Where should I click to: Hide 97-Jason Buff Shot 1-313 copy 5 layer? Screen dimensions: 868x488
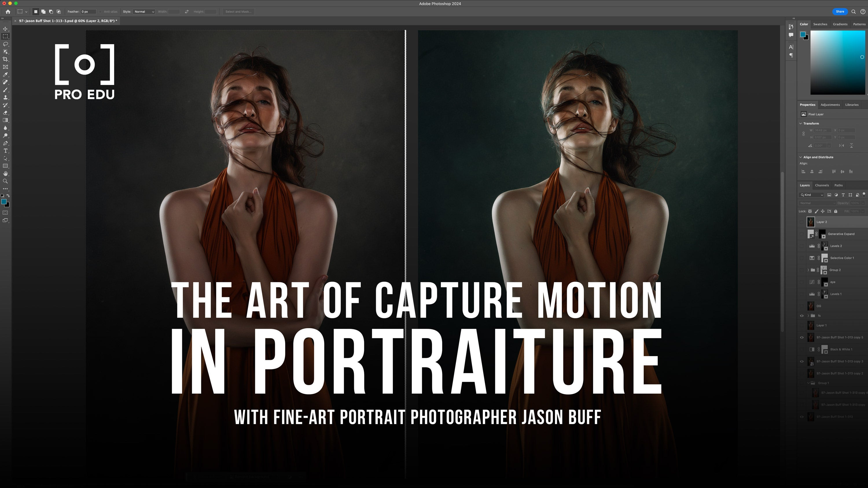[802, 338]
